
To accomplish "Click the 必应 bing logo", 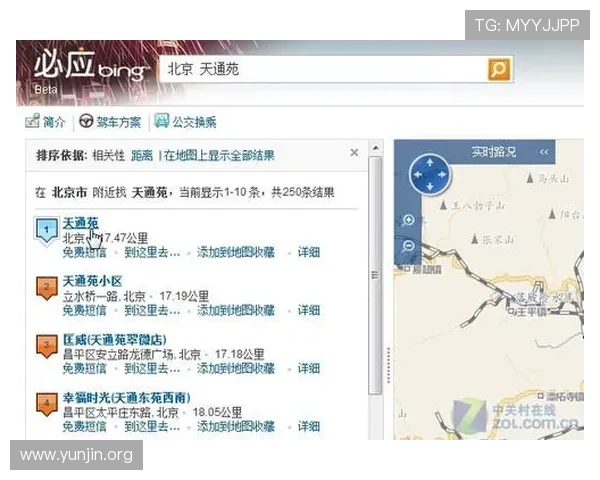I will coord(91,67).
